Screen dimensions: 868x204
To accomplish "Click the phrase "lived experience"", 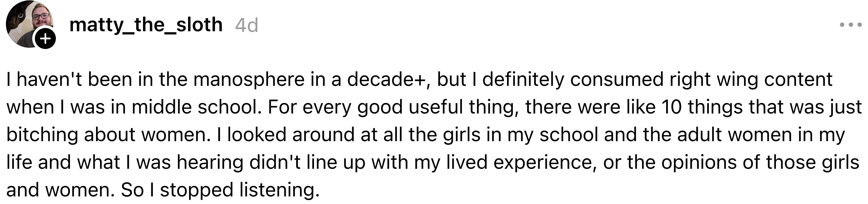I will [519, 163].
